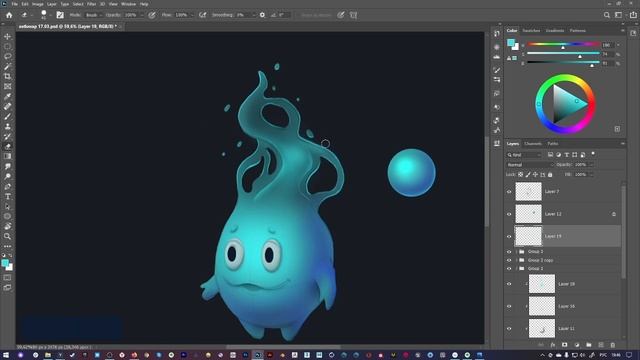
Task: Select the Pen tool
Action: tap(7, 187)
